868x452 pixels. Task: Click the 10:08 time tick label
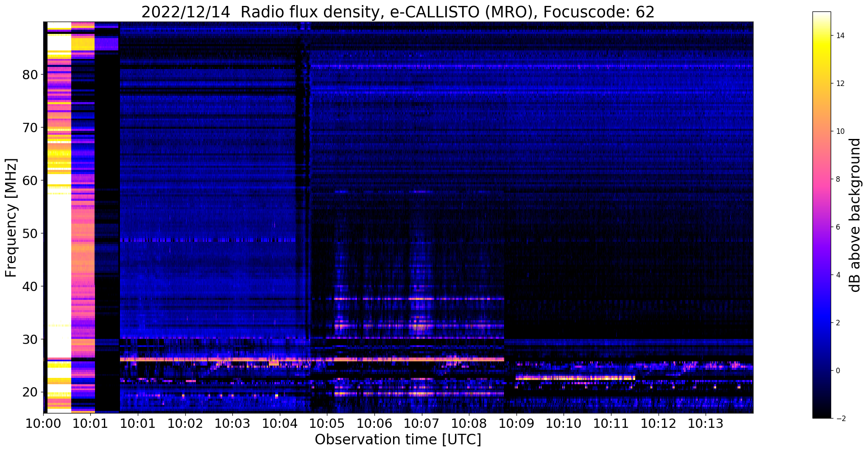click(469, 424)
